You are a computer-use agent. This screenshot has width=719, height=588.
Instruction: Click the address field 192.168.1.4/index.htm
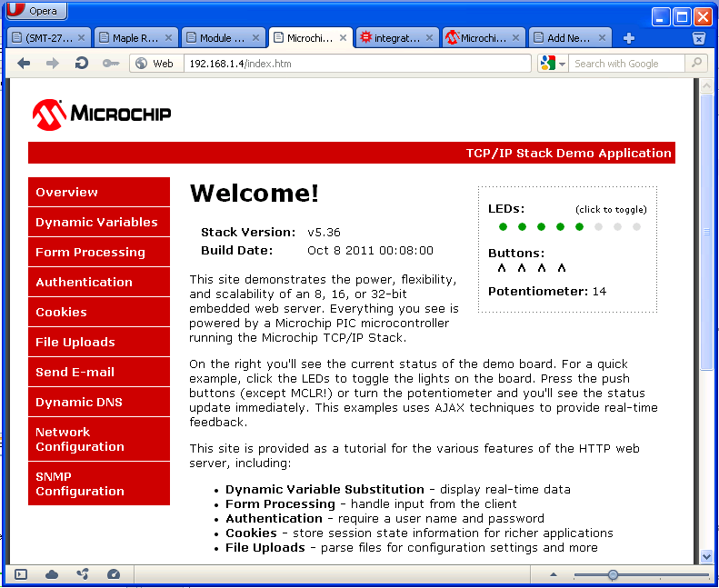[x=357, y=64]
